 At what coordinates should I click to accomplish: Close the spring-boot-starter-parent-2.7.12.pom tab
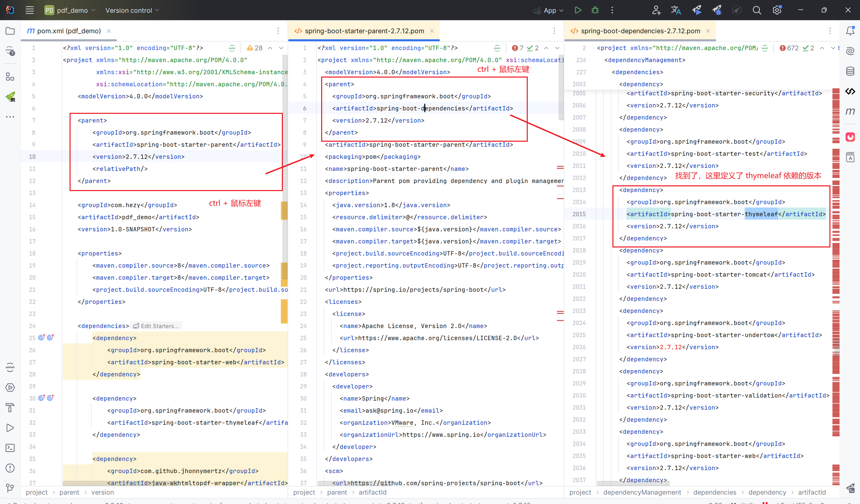(432, 31)
